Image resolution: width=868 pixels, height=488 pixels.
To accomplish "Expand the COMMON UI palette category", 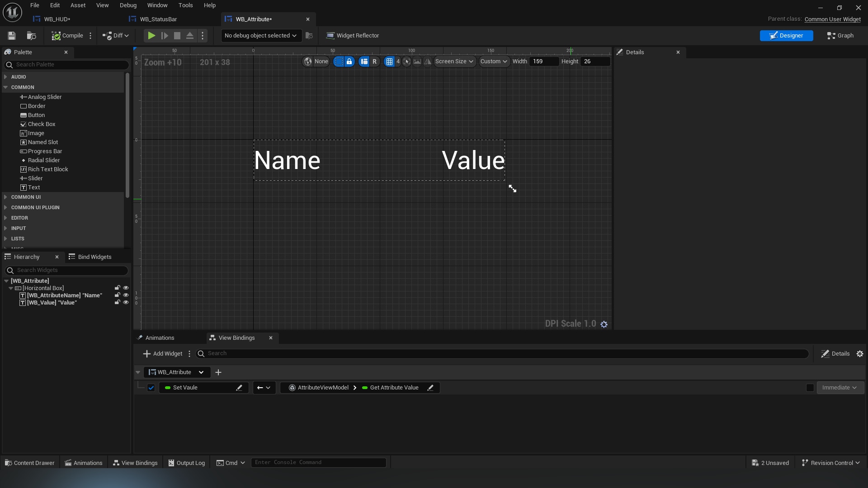I will [x=26, y=197].
